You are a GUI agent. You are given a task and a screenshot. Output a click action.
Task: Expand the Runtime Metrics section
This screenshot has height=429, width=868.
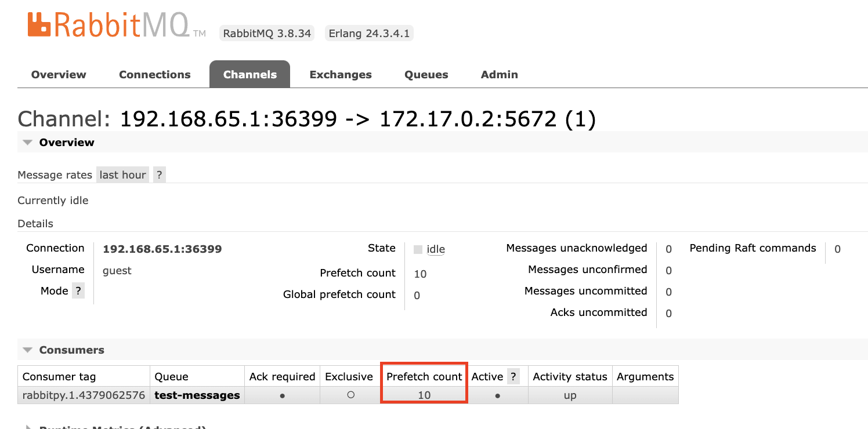coord(116,428)
